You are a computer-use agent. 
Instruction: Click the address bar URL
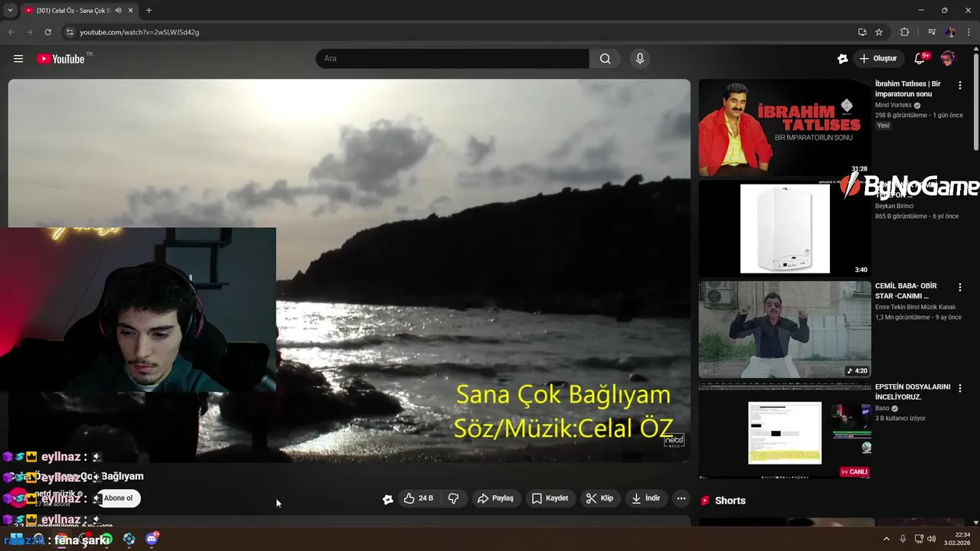(x=139, y=32)
